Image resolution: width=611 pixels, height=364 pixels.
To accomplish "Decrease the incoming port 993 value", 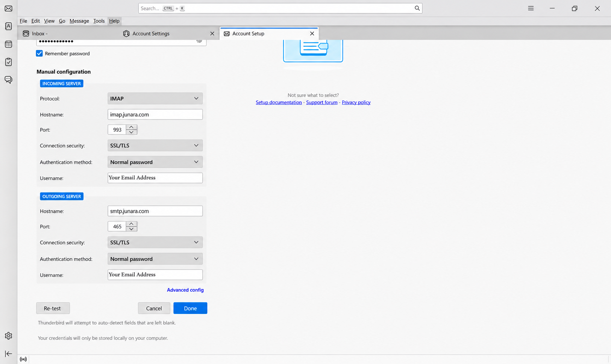I will click(x=132, y=132).
